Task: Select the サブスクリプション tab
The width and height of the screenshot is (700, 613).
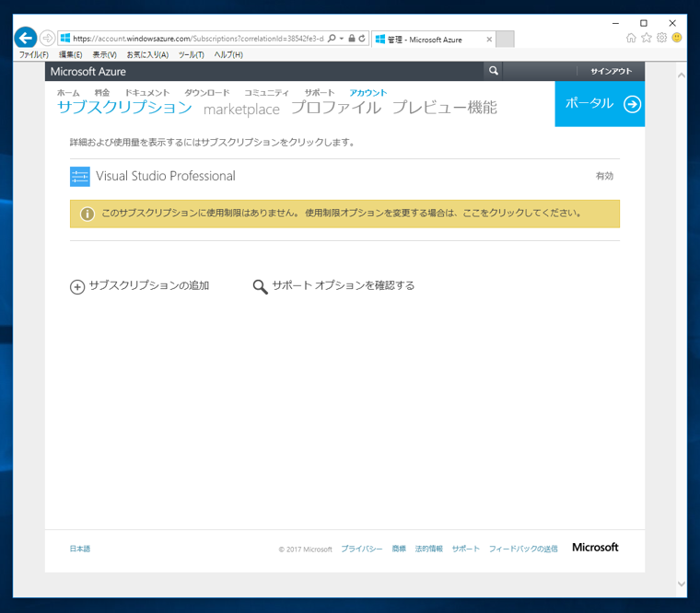Action: point(124,108)
